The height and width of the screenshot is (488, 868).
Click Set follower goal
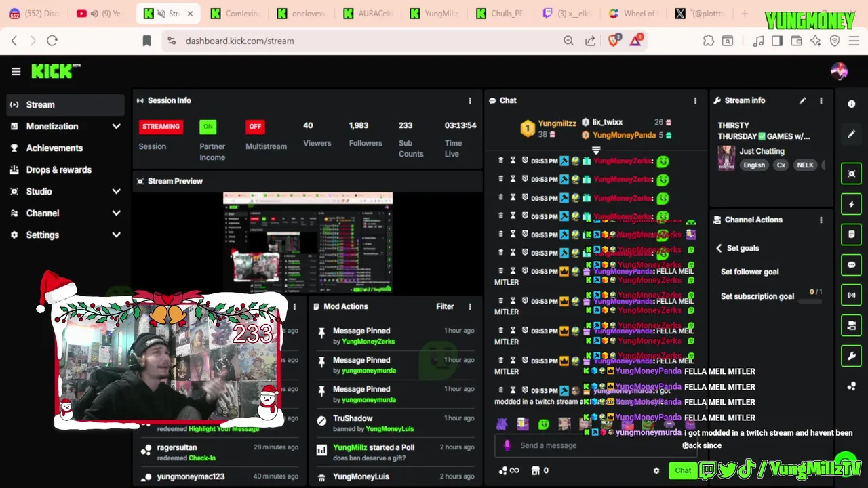tap(749, 272)
